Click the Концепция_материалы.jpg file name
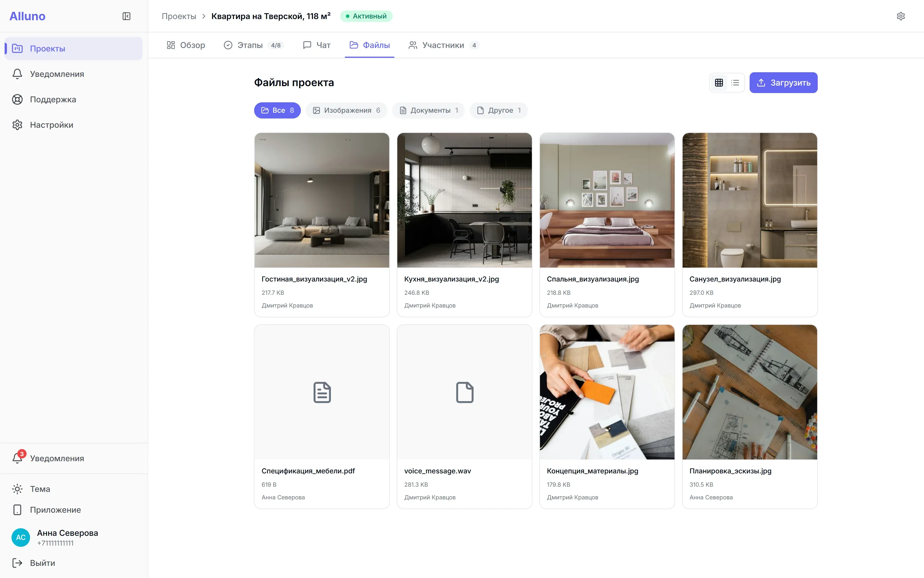The image size is (924, 578). tap(593, 471)
